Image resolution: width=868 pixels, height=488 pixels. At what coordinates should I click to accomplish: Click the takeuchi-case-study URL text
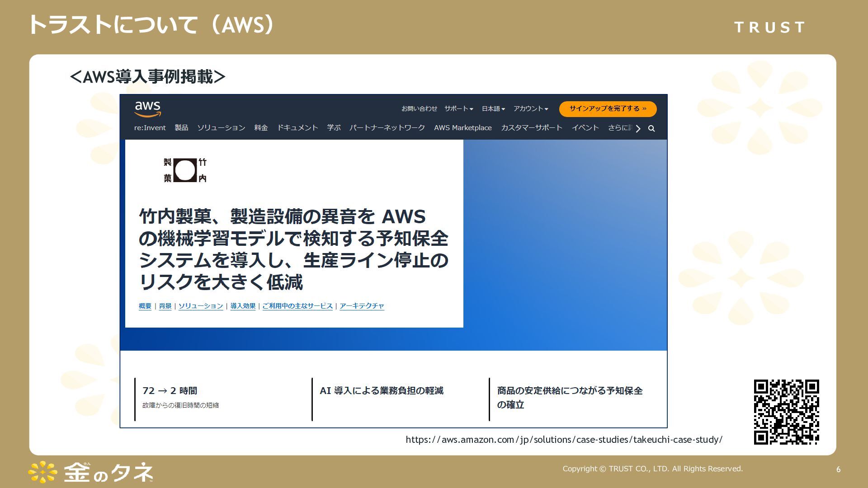564,440
